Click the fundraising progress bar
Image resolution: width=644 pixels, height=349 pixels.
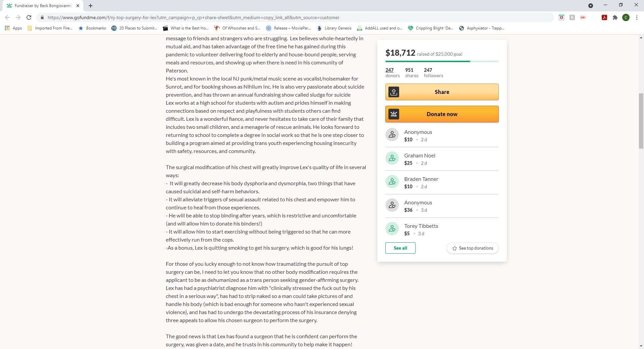[x=442, y=61]
